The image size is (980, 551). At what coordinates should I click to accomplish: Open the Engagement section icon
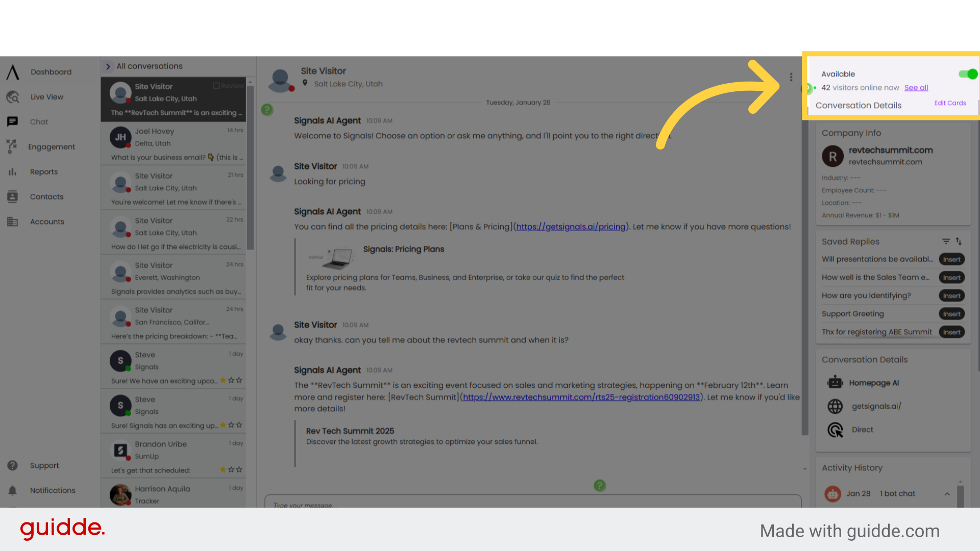coord(12,146)
